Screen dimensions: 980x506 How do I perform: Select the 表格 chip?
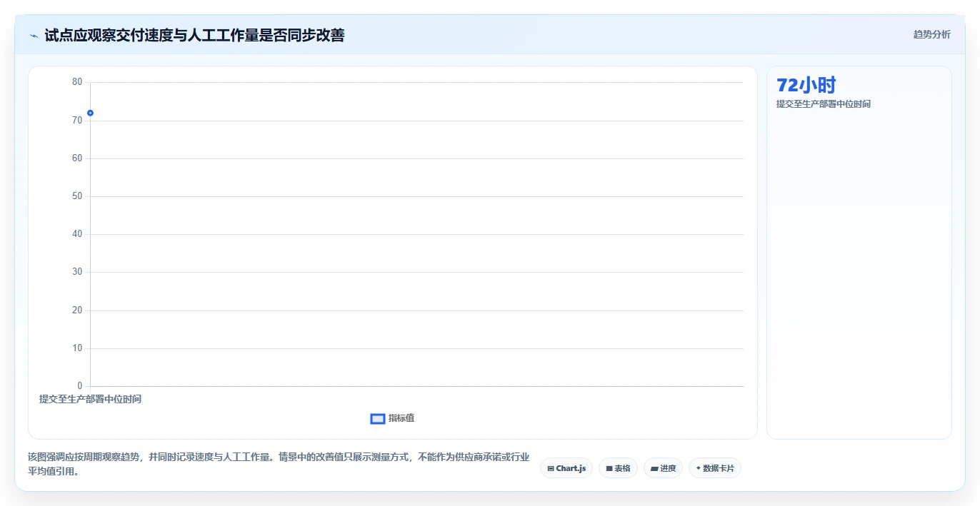618,468
